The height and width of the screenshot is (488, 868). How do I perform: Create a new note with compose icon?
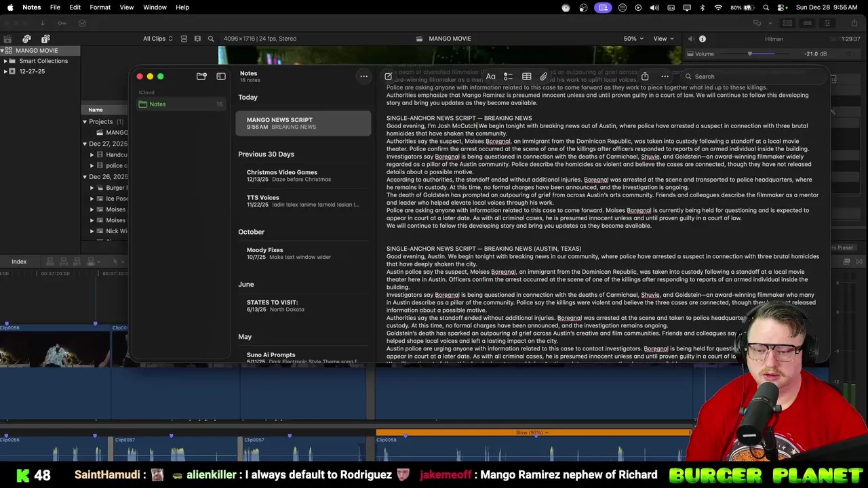[x=388, y=77]
